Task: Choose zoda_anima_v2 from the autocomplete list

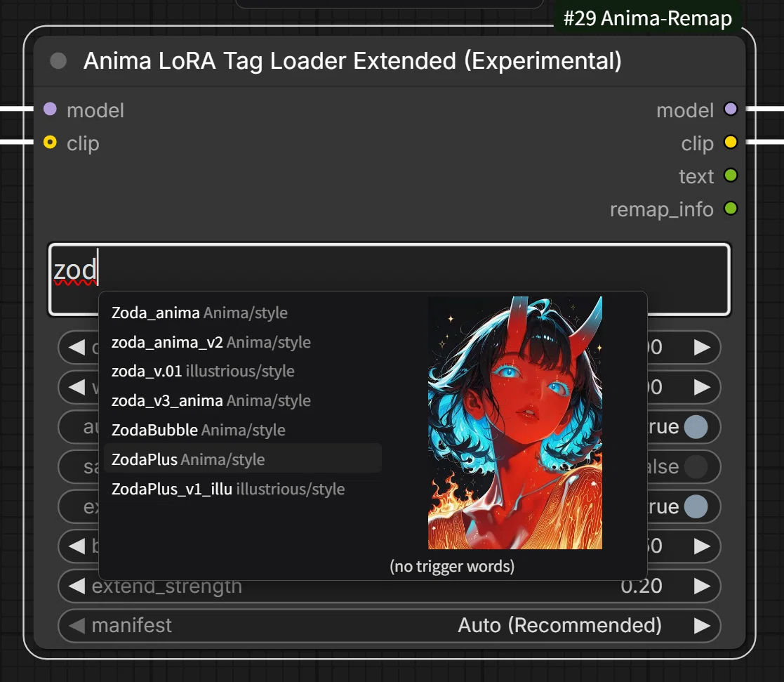Action: click(243, 342)
